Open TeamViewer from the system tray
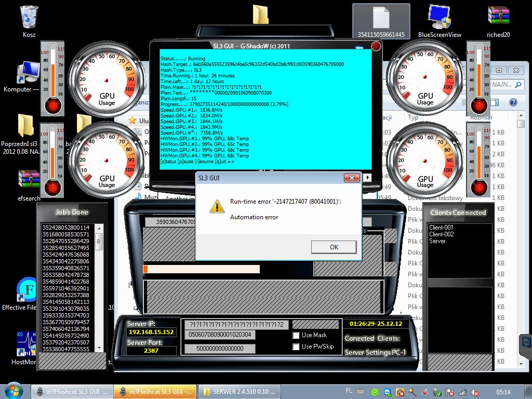The height and width of the screenshot is (399, 532). pos(388,392)
